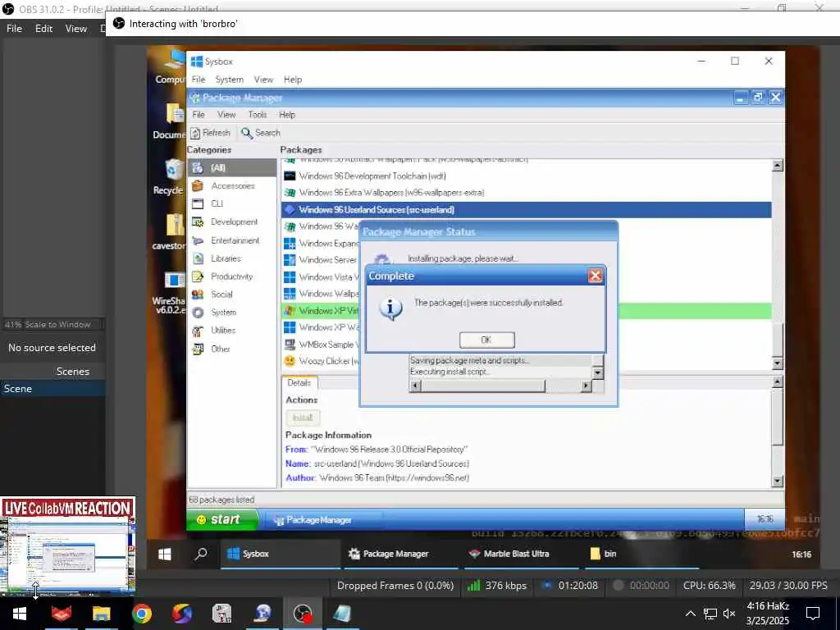
Task: Select Windows 96 Extra Wallpapers package
Action: pos(526,192)
